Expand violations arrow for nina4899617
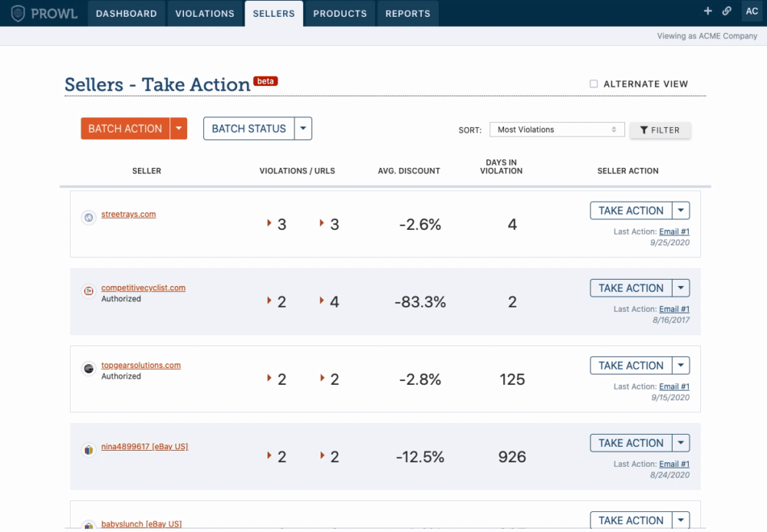 click(269, 455)
